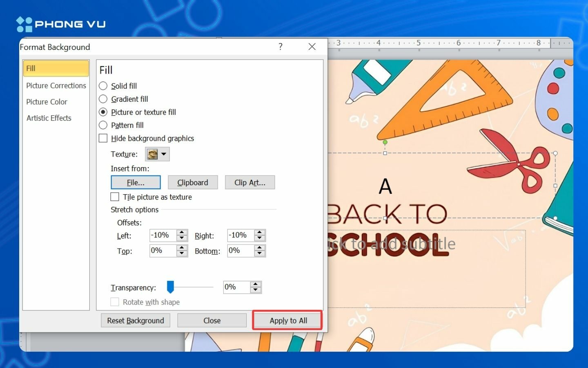Decrease the Right offset with down arrow
Image resolution: width=588 pixels, height=368 pixels.
[260, 238]
